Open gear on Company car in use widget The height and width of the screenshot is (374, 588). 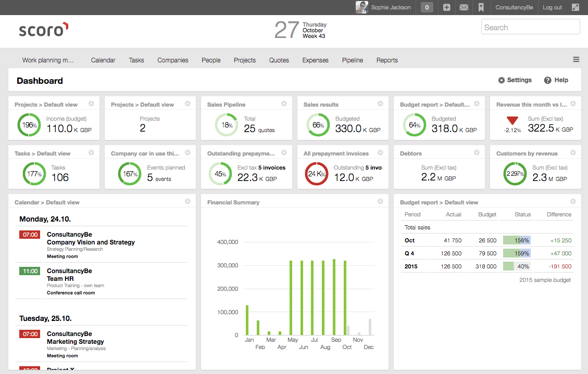point(187,152)
